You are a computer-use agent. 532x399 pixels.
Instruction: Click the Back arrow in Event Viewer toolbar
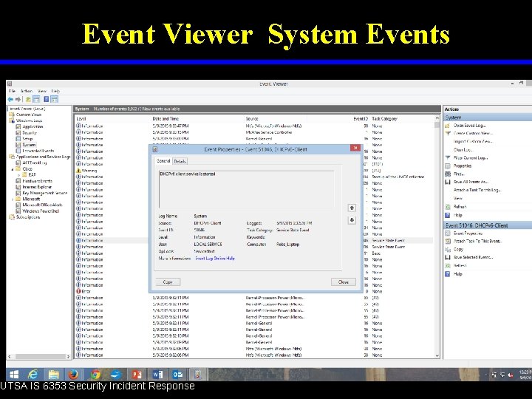(10, 100)
